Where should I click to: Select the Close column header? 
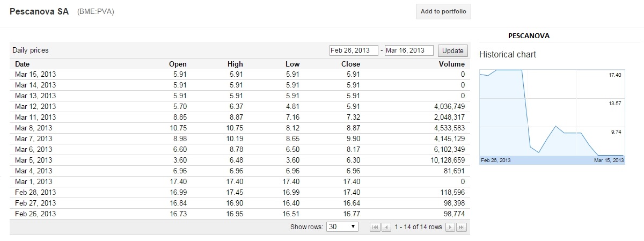click(x=350, y=64)
